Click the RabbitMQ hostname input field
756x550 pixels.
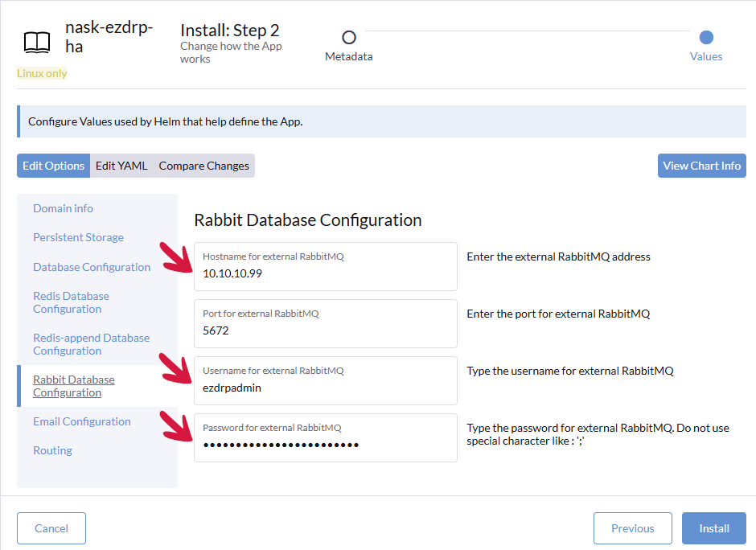pos(325,273)
